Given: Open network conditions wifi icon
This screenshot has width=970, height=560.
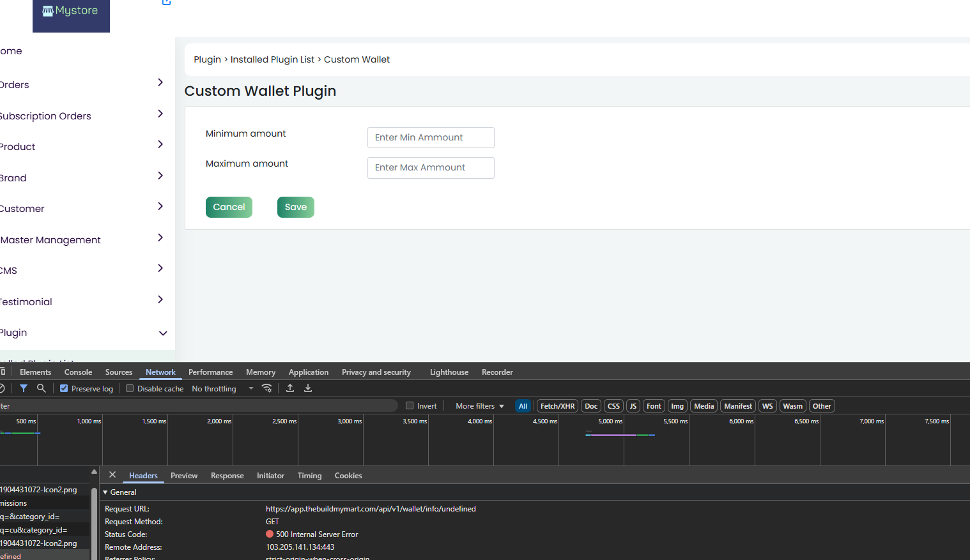Looking at the screenshot, I should 267,388.
